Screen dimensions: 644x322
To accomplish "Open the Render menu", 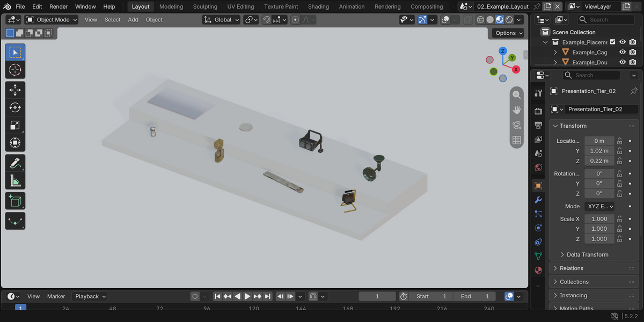I will (58, 6).
